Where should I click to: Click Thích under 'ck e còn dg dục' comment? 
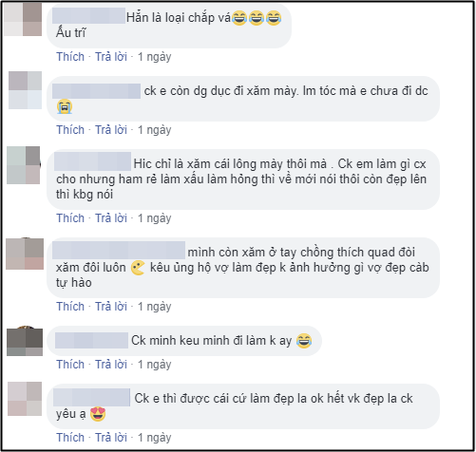coord(70,130)
